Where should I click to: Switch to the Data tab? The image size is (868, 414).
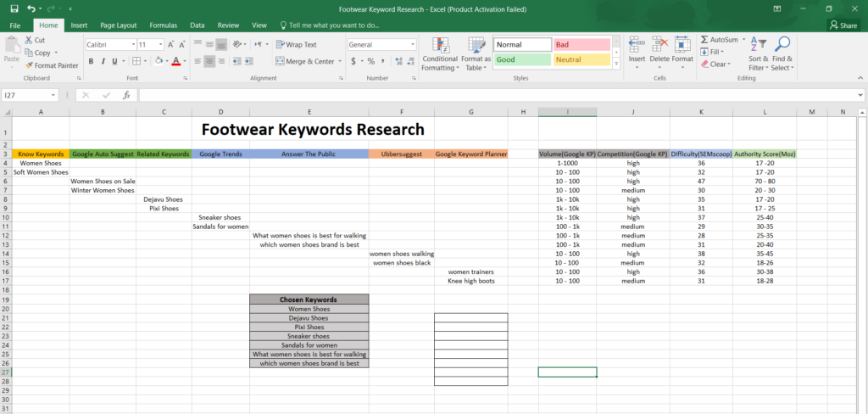pyautogui.click(x=197, y=25)
